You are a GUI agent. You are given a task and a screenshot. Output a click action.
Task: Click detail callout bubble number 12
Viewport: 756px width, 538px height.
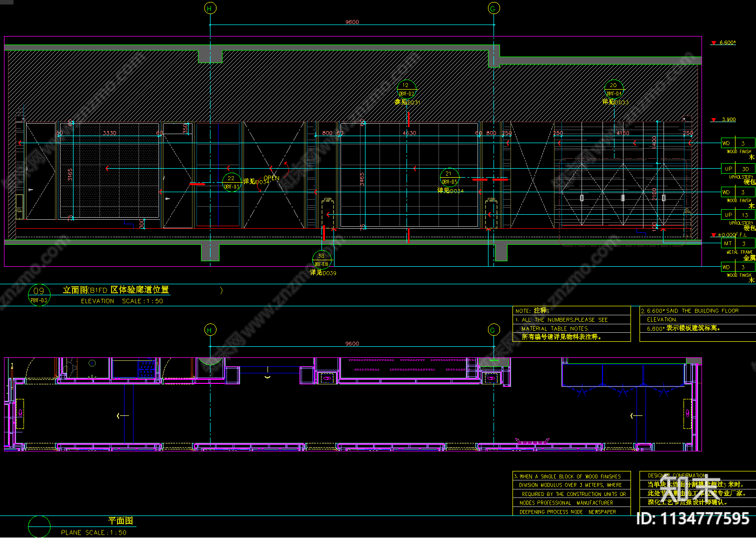[406, 89]
